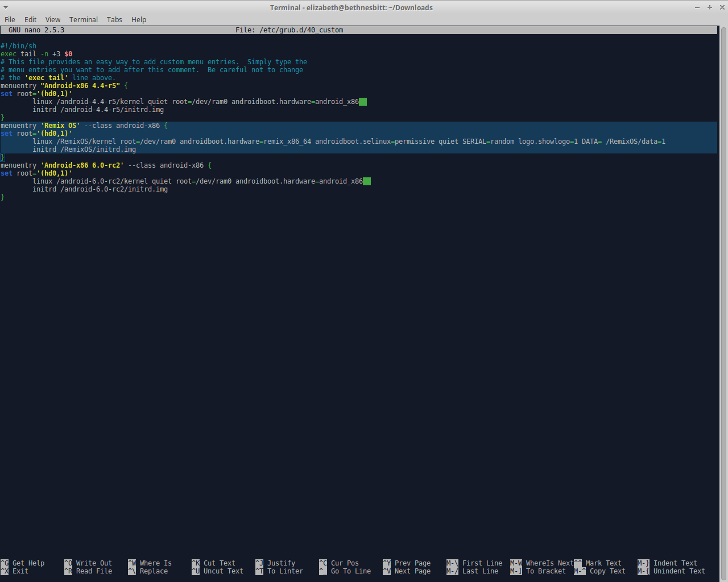Image resolution: width=728 pixels, height=582 pixels.
Task: Minimize the Terminal window
Action: point(697,7)
